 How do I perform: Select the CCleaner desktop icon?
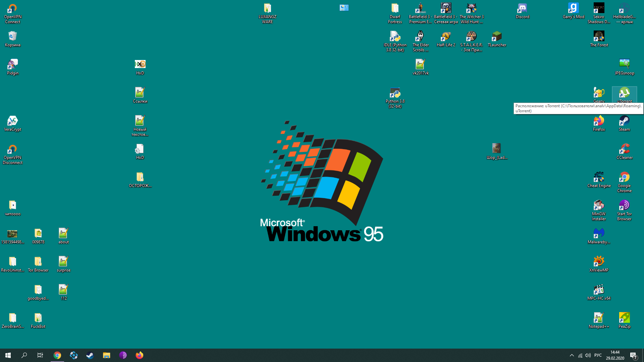pos(624,152)
